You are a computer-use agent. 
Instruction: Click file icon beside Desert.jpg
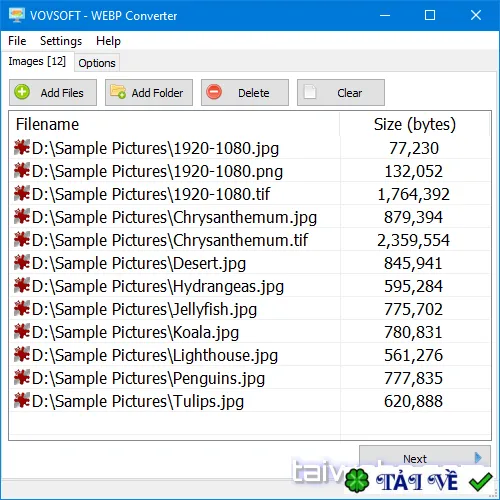click(x=22, y=263)
